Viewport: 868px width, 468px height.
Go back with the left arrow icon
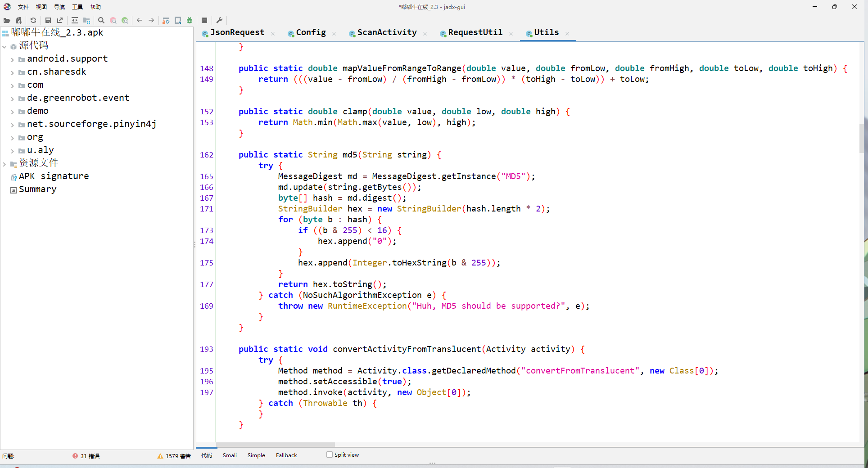tap(140, 20)
